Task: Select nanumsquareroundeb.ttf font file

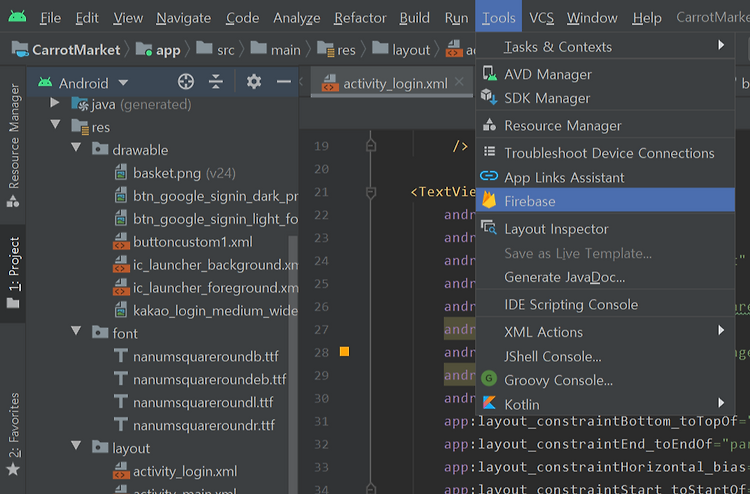Action: tap(200, 379)
